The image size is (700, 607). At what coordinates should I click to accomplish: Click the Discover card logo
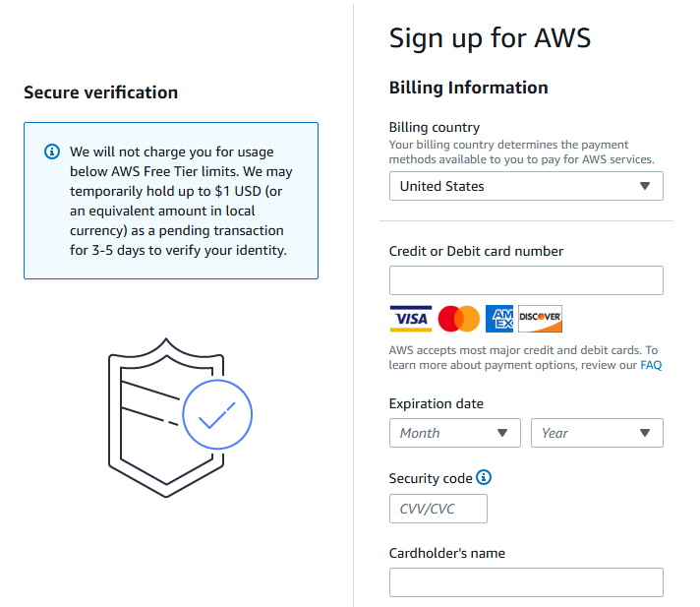coord(540,319)
